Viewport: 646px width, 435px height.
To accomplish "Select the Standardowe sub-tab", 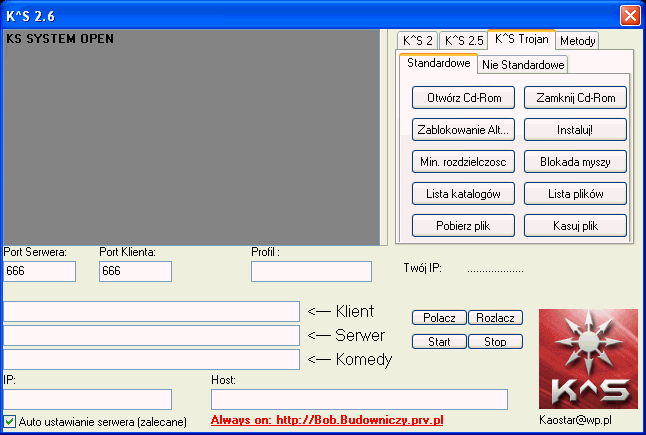I will [x=438, y=64].
